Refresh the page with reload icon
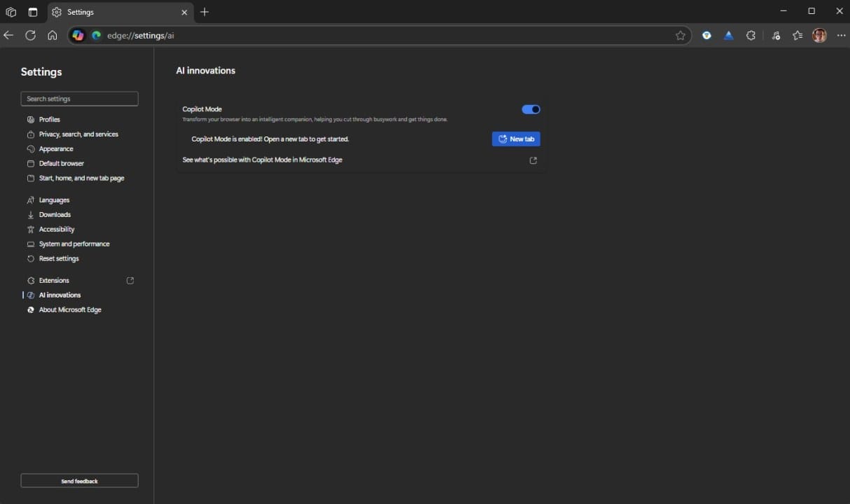Image resolution: width=850 pixels, height=504 pixels. [x=30, y=36]
